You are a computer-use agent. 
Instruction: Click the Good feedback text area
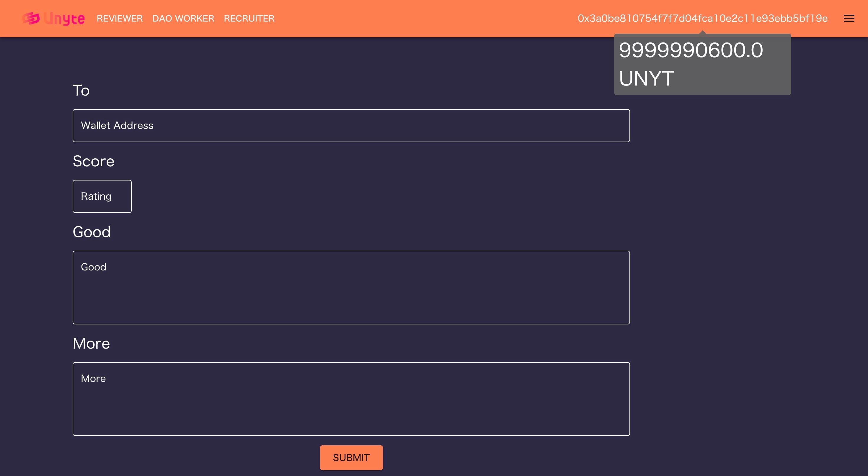[x=351, y=287]
